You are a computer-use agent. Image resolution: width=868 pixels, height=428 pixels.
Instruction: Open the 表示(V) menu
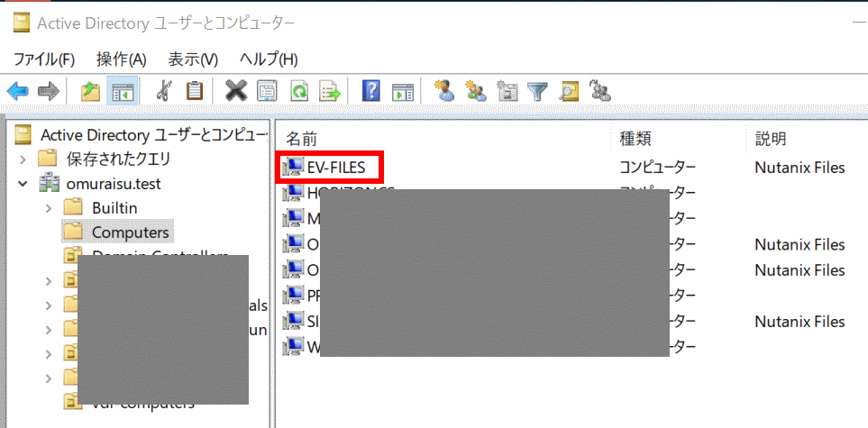click(x=193, y=59)
